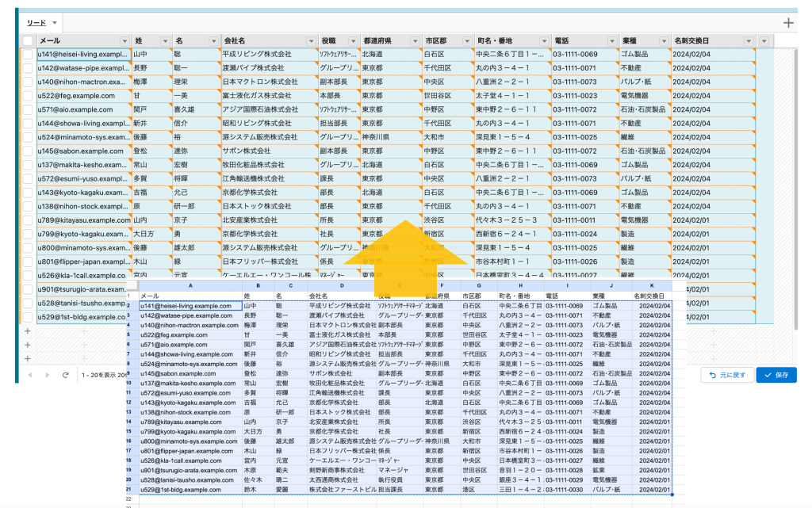Click the 保存 save button

click(776, 375)
